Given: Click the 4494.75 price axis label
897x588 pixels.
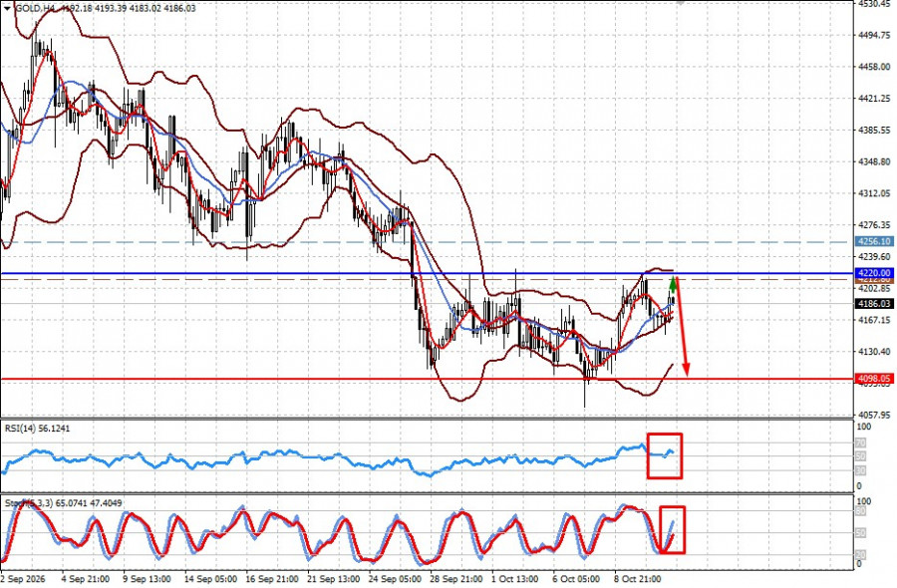Looking at the screenshot, I should (875, 35).
